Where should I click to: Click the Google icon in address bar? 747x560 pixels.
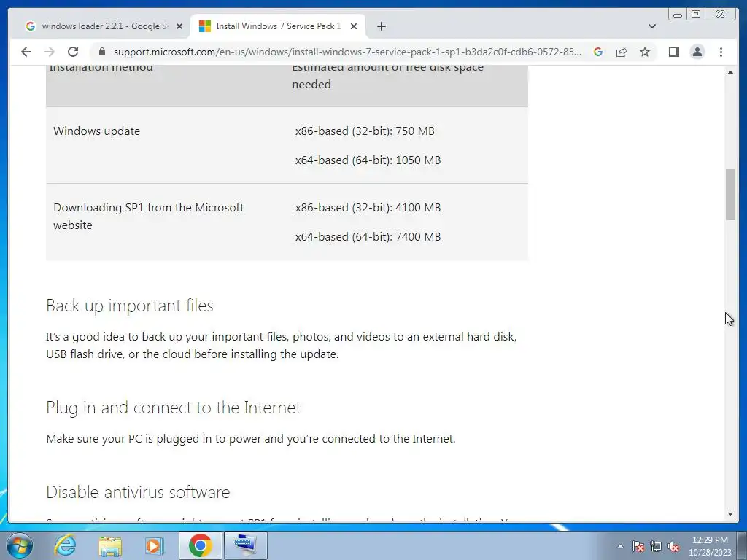click(598, 52)
